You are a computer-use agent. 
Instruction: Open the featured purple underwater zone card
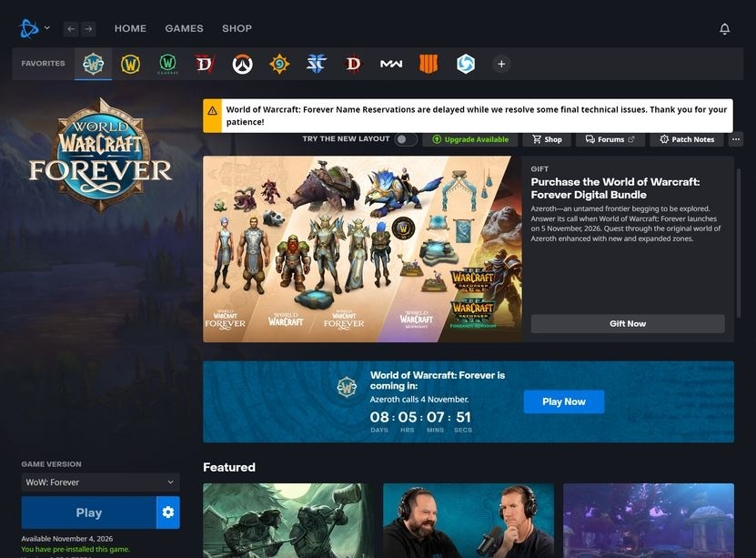pyautogui.click(x=649, y=521)
